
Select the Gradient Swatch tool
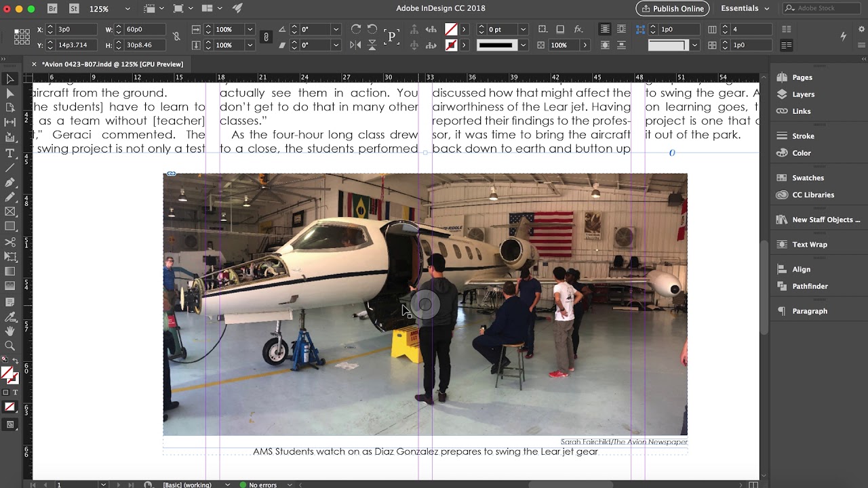(9, 272)
